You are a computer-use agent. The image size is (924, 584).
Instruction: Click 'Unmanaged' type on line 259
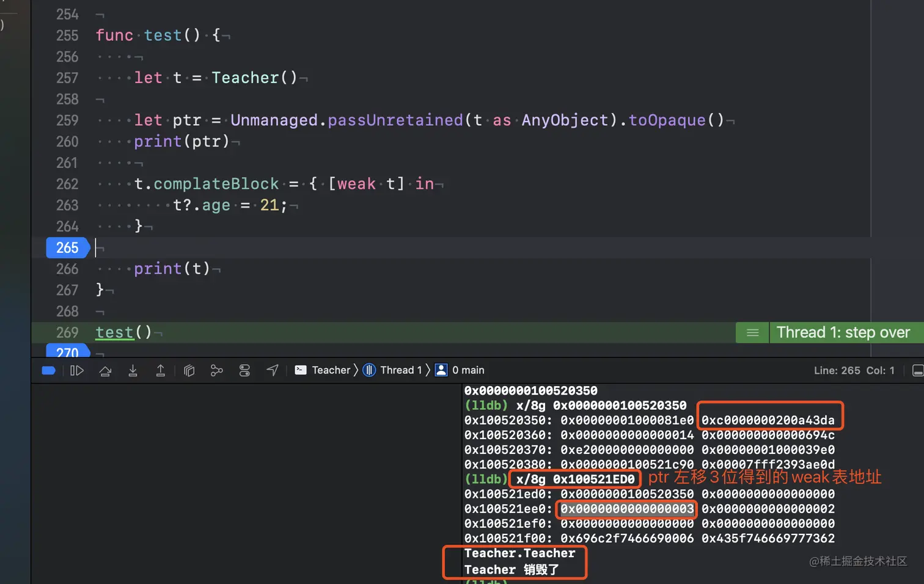(x=274, y=120)
